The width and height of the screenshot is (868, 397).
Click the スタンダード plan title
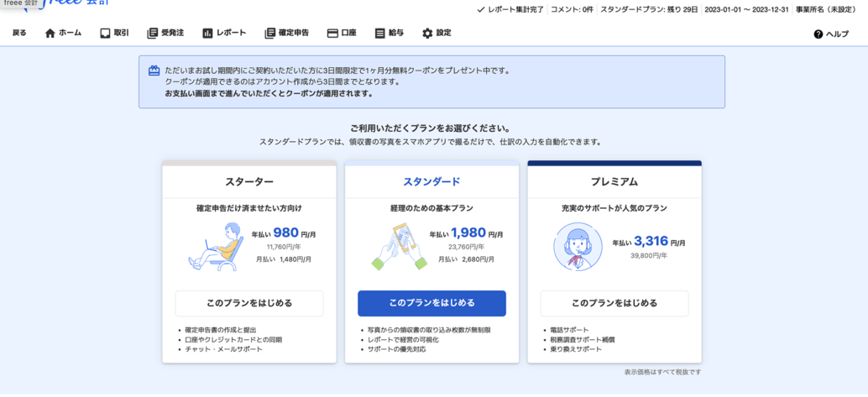tap(431, 181)
